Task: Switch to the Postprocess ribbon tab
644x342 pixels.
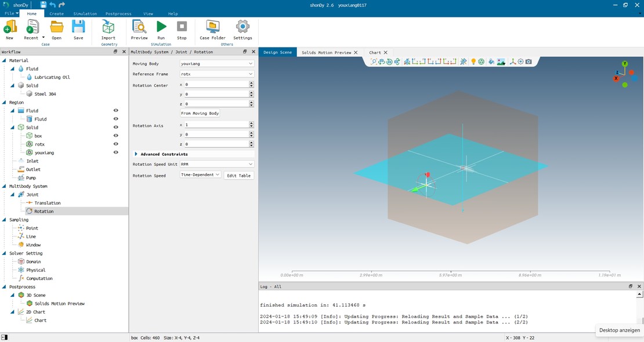Action: (x=118, y=13)
